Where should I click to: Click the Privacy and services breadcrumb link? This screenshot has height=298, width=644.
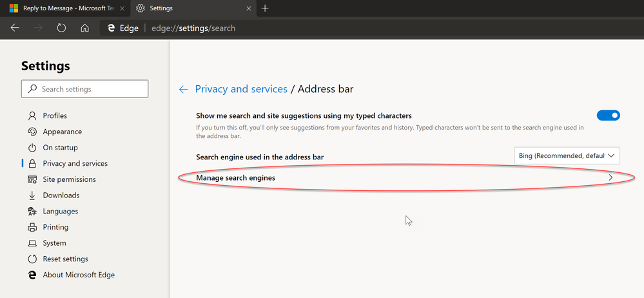point(241,89)
